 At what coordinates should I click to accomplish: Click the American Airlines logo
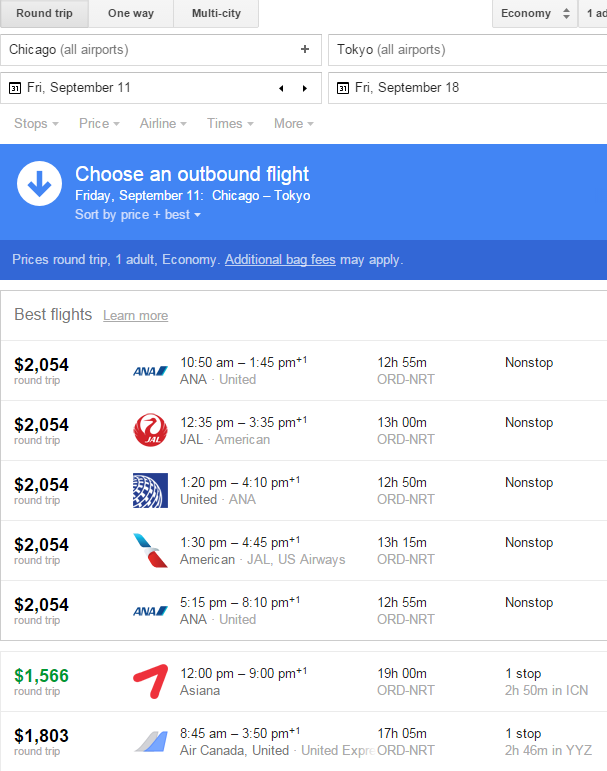(150, 551)
